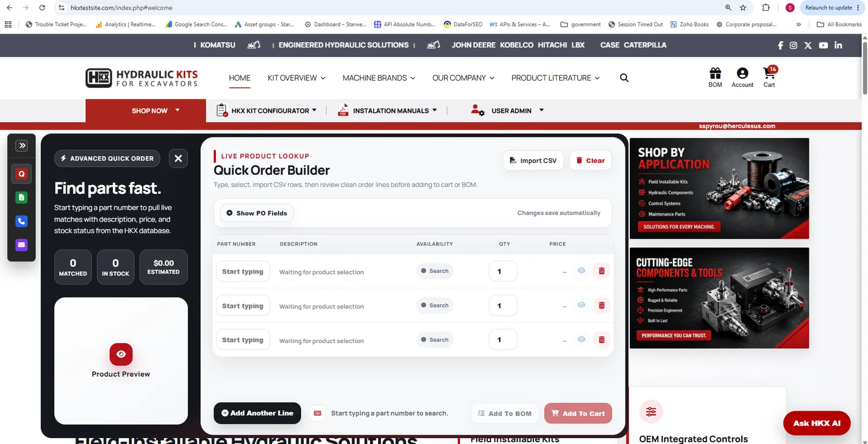
Task: Expand the OUR COMPANY menu
Action: tap(463, 78)
